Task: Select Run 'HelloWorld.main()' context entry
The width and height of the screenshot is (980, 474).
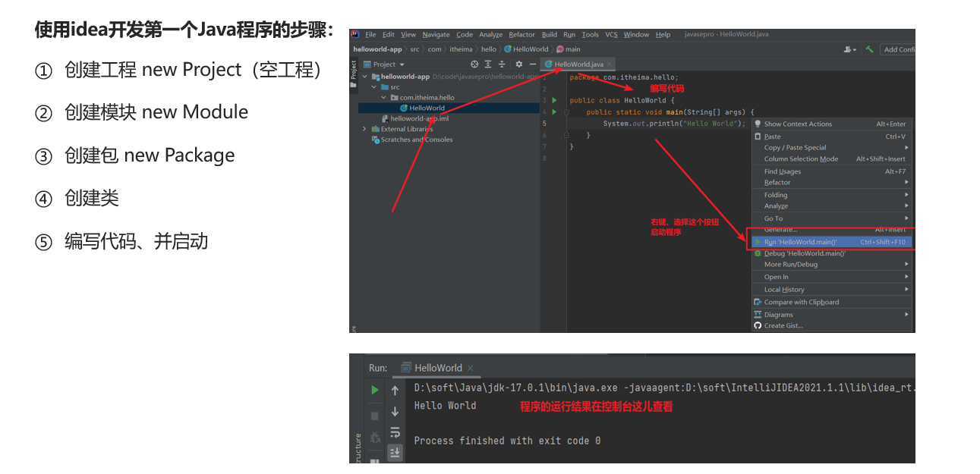Action: 831,242
